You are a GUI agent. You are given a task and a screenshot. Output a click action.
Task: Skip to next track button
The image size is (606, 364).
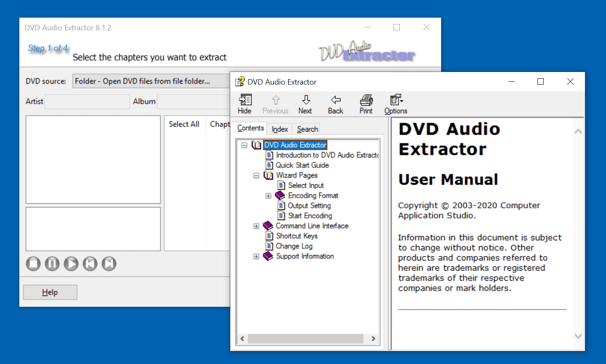[109, 264]
